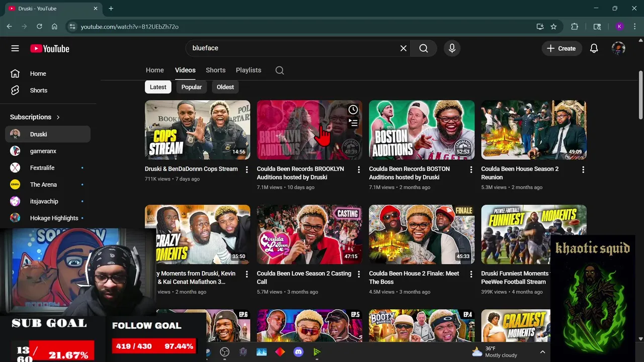Open more options for the BROOKLYN Auditions video
Image resolution: width=644 pixels, height=362 pixels.
point(359,170)
